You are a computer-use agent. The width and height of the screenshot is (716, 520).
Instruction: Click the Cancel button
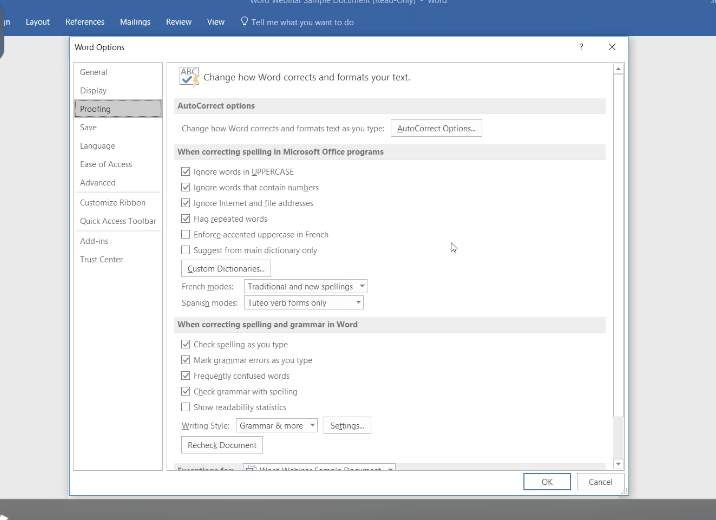point(600,482)
